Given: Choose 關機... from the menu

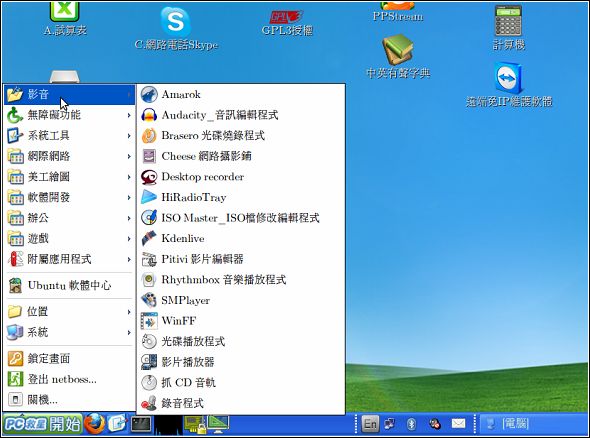Looking at the screenshot, I should pos(70,400).
